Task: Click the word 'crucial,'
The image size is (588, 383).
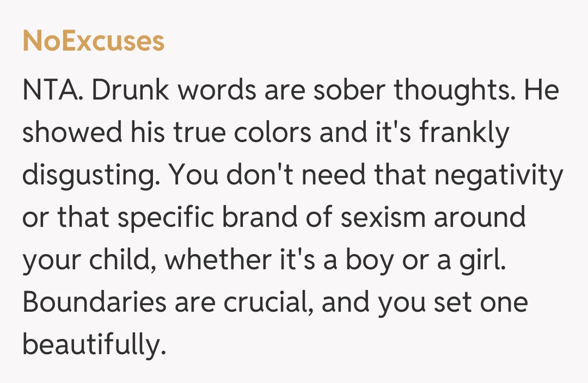Action: pos(265,302)
